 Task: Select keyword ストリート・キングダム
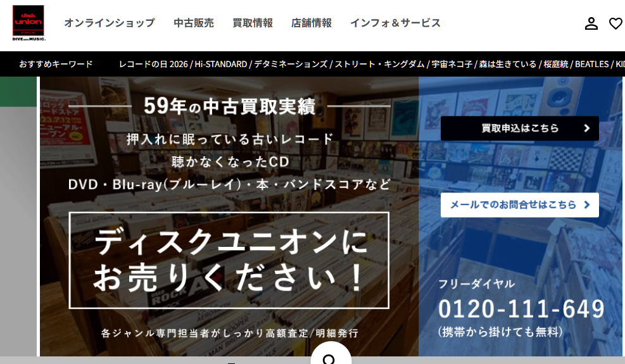[379, 64]
